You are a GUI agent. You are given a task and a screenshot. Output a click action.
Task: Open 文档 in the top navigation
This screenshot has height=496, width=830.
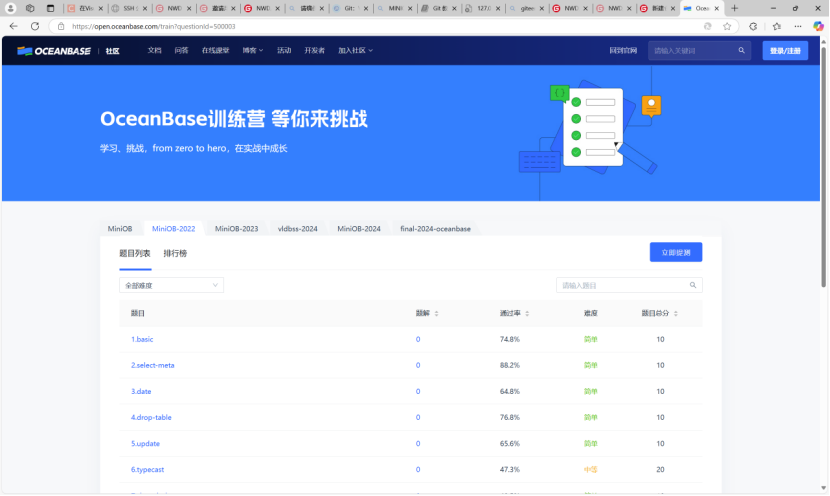(154, 50)
